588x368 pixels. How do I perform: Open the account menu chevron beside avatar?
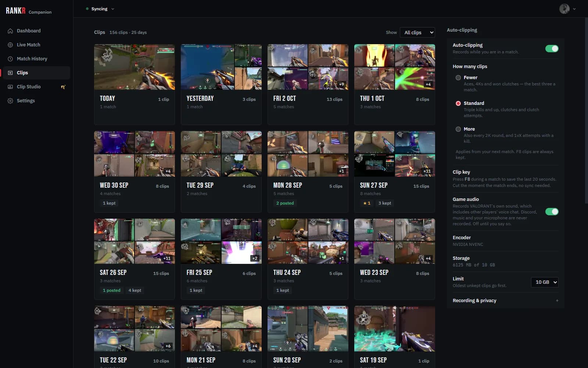(574, 9)
